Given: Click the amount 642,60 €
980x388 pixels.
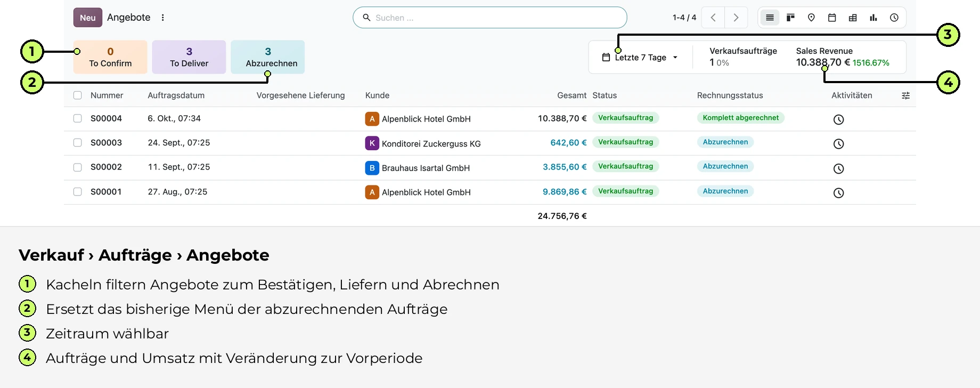Looking at the screenshot, I should pos(568,143).
